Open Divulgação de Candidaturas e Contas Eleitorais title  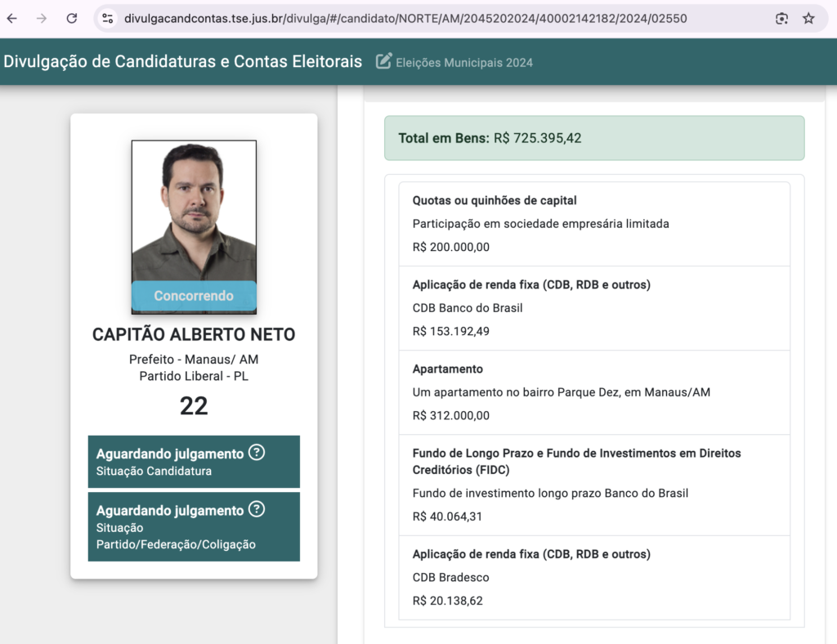coord(182,61)
